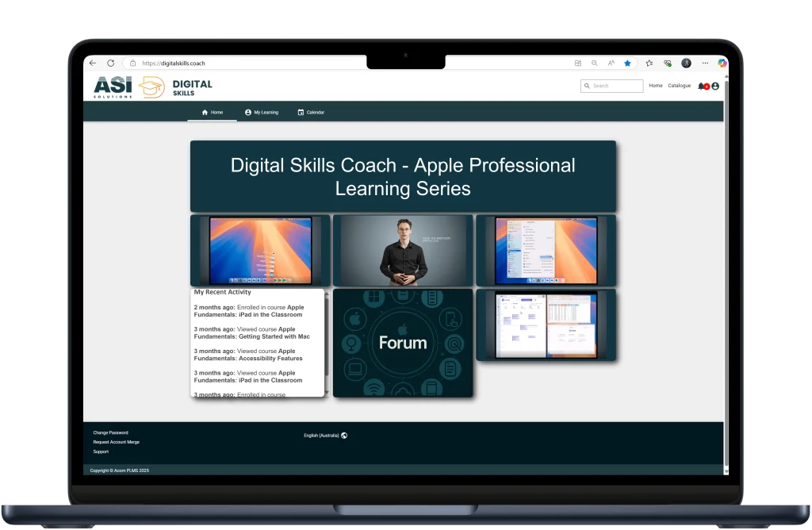Screen dimensions: 812x530
Task: Open the Copilot icon
Action: tap(722, 63)
